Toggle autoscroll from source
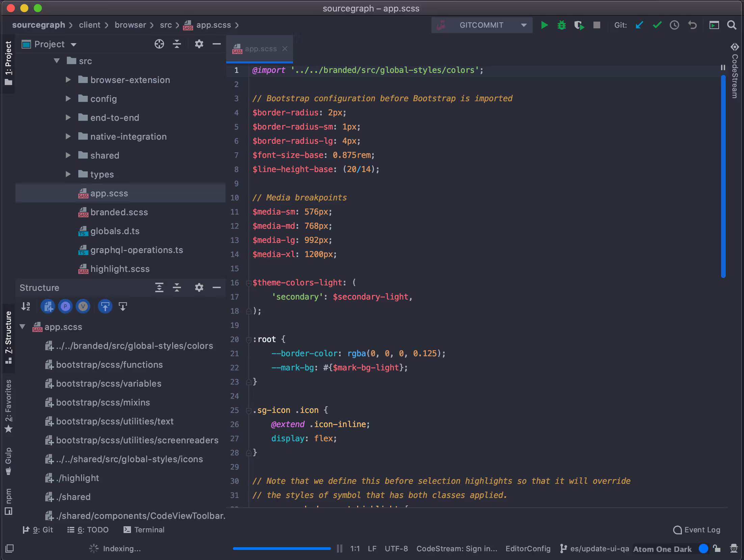744x560 pixels. [123, 307]
